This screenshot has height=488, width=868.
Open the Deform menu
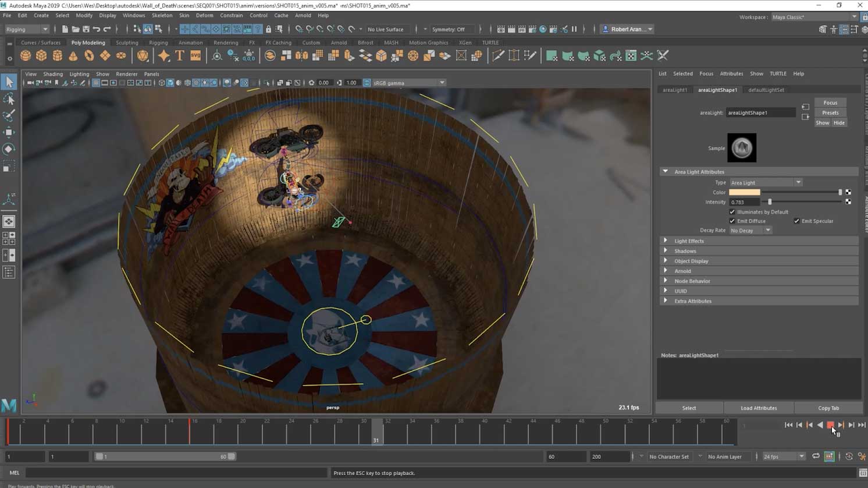tap(204, 16)
